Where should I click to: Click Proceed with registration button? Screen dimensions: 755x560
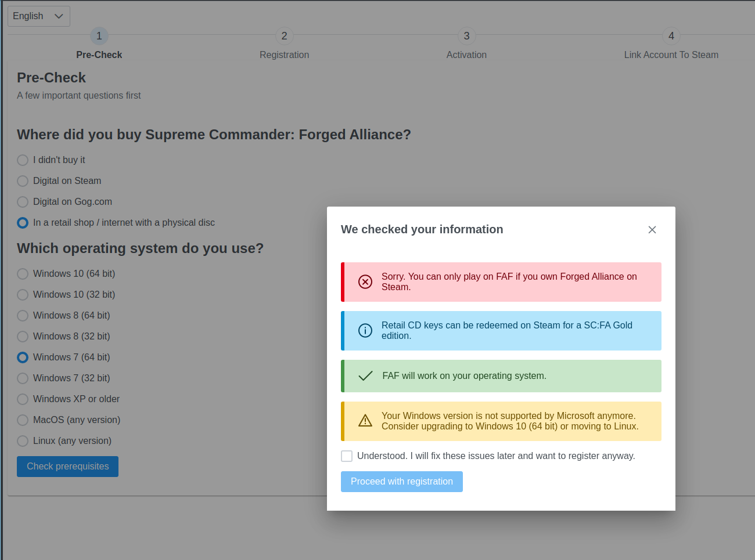point(402,482)
